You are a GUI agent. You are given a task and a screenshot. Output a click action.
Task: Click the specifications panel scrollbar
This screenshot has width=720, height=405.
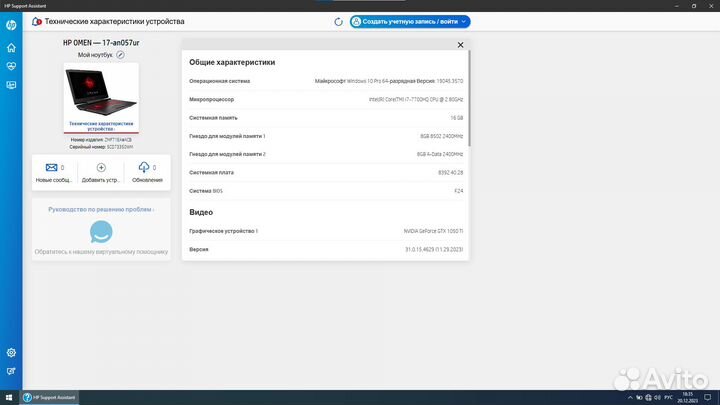pyautogui.click(x=469, y=99)
